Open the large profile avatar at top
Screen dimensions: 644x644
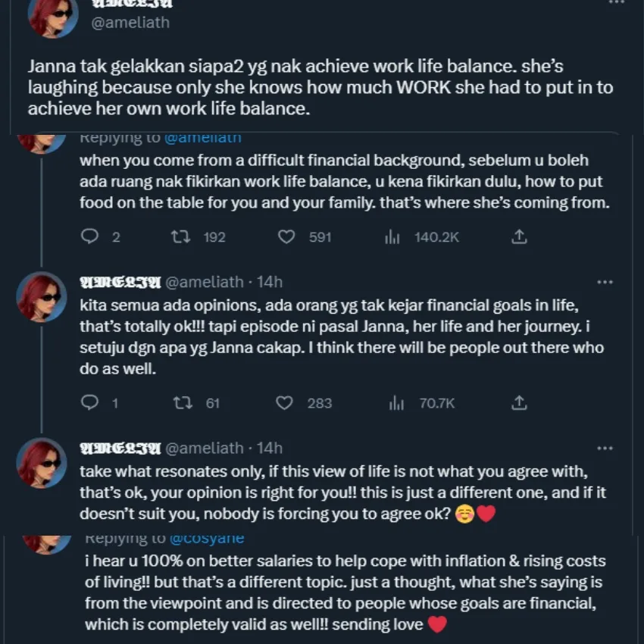(x=53, y=17)
